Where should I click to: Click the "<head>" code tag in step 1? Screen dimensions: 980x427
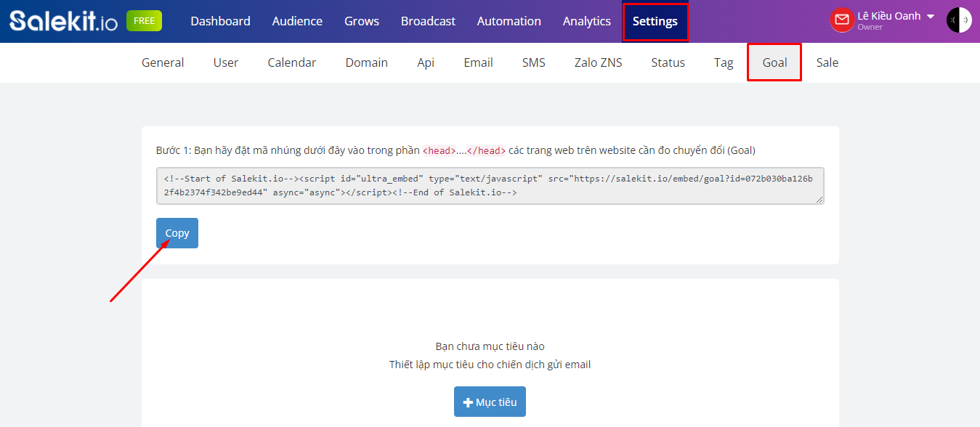440,151
